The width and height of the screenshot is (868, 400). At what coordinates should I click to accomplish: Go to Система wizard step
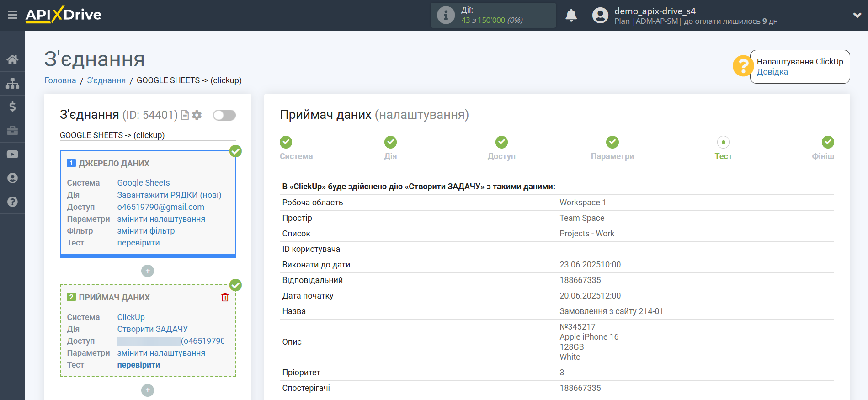[286, 142]
